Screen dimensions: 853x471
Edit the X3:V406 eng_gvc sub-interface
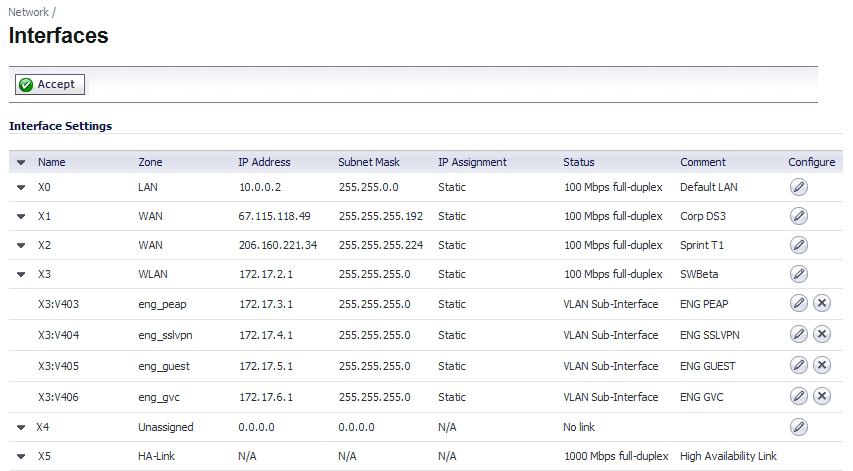point(799,396)
